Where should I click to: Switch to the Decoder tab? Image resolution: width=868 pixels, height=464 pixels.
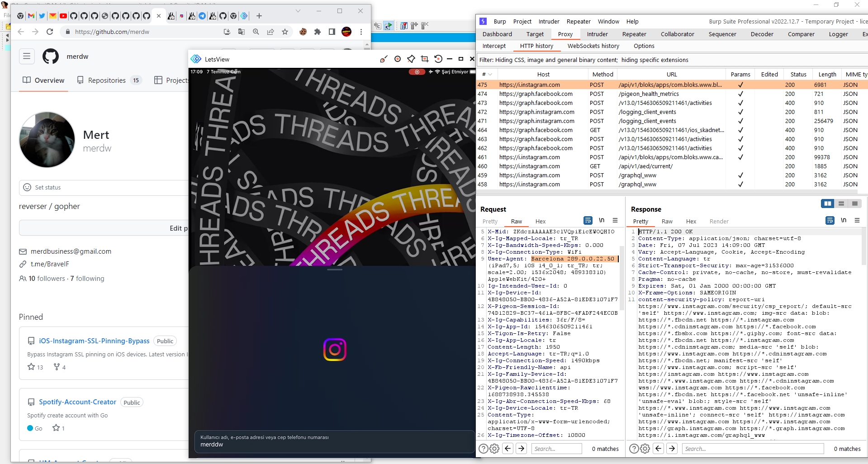click(x=762, y=34)
